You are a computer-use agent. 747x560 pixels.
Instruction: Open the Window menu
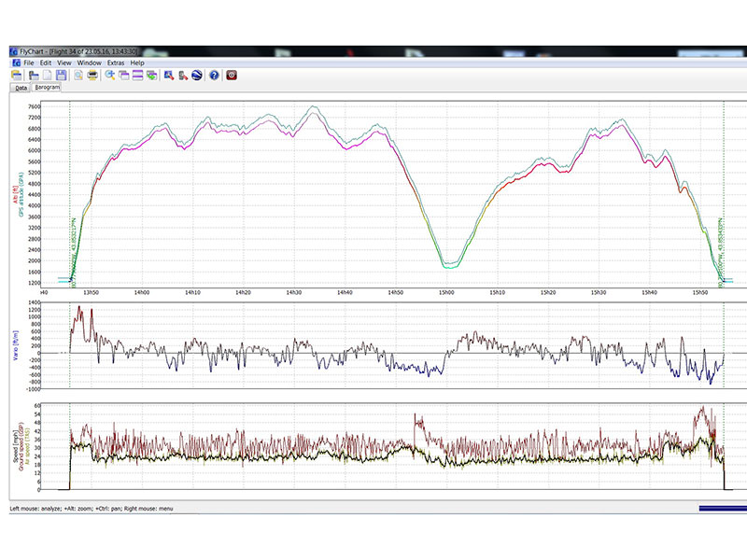pos(90,63)
